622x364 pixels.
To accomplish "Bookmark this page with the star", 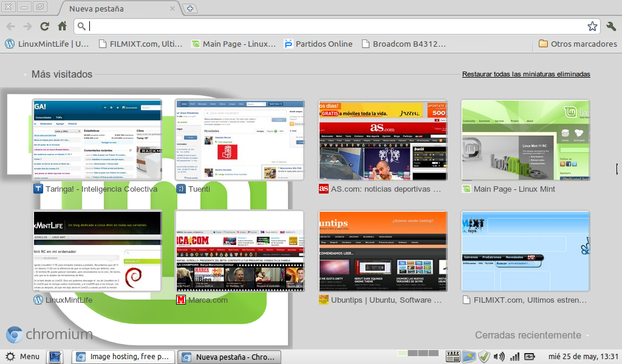I will coord(592,27).
